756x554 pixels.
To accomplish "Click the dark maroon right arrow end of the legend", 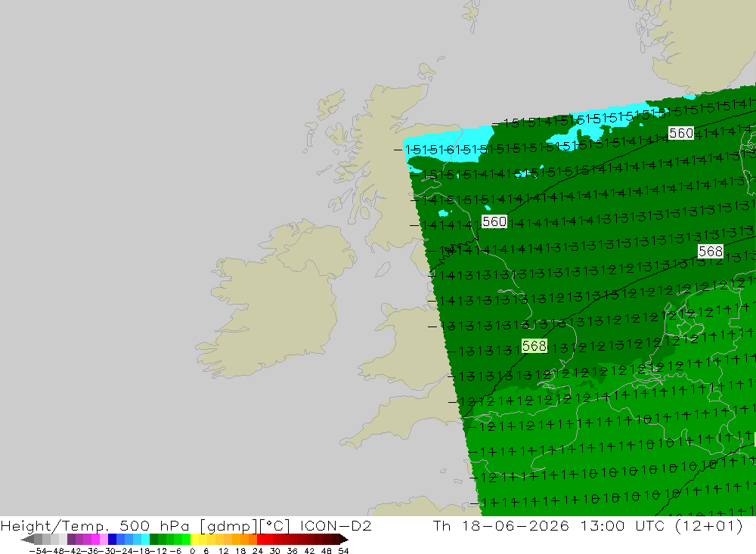I will click(344, 540).
